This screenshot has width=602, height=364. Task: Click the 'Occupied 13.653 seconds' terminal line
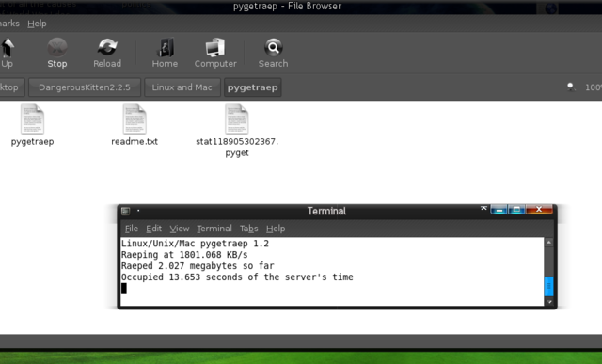click(x=237, y=277)
